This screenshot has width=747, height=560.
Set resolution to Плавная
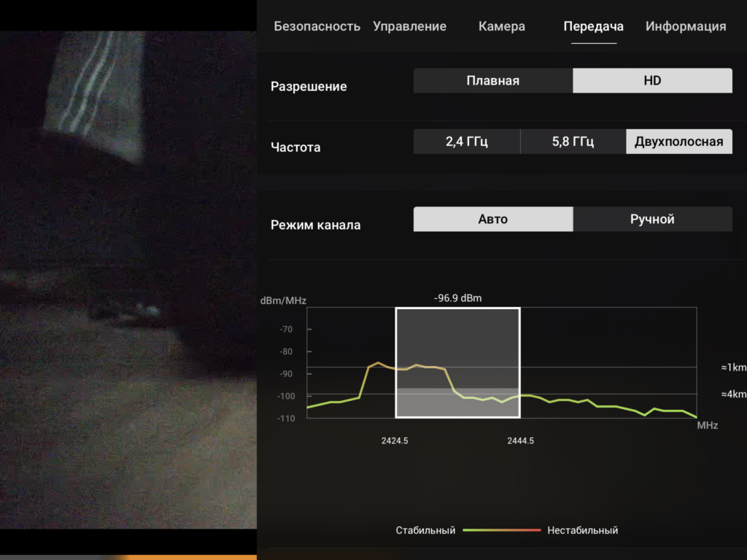(x=492, y=81)
